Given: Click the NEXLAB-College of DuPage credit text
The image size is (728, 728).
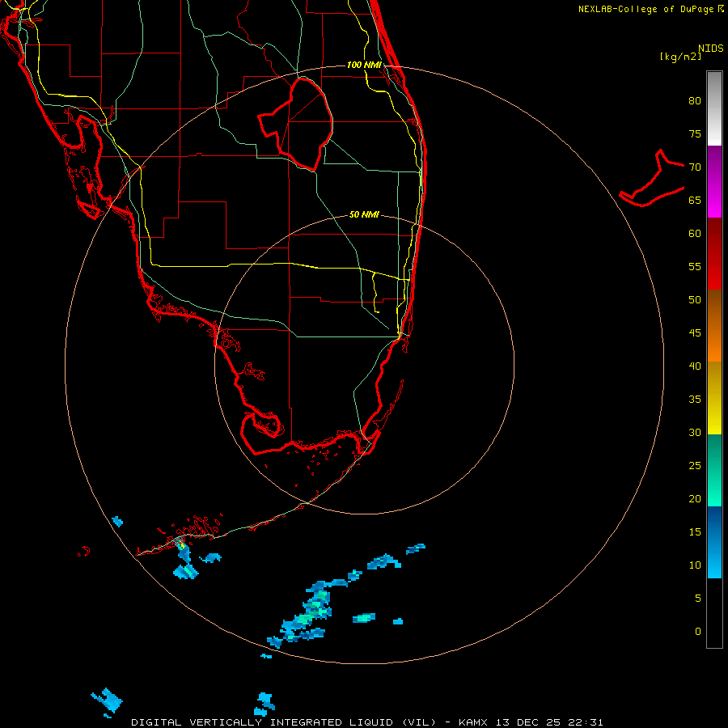Looking at the screenshot, I should click(x=651, y=9).
